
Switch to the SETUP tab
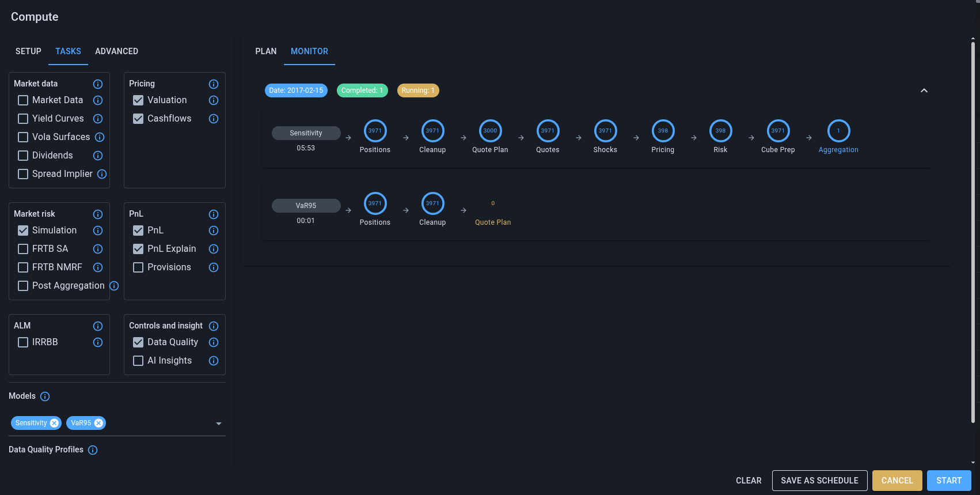pyautogui.click(x=28, y=51)
